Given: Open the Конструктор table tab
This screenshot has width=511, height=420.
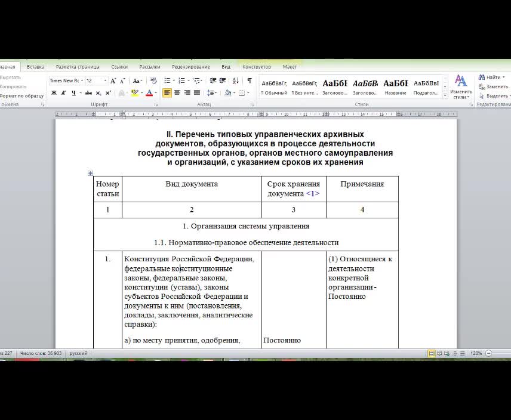Looking at the screenshot, I should coord(257,67).
